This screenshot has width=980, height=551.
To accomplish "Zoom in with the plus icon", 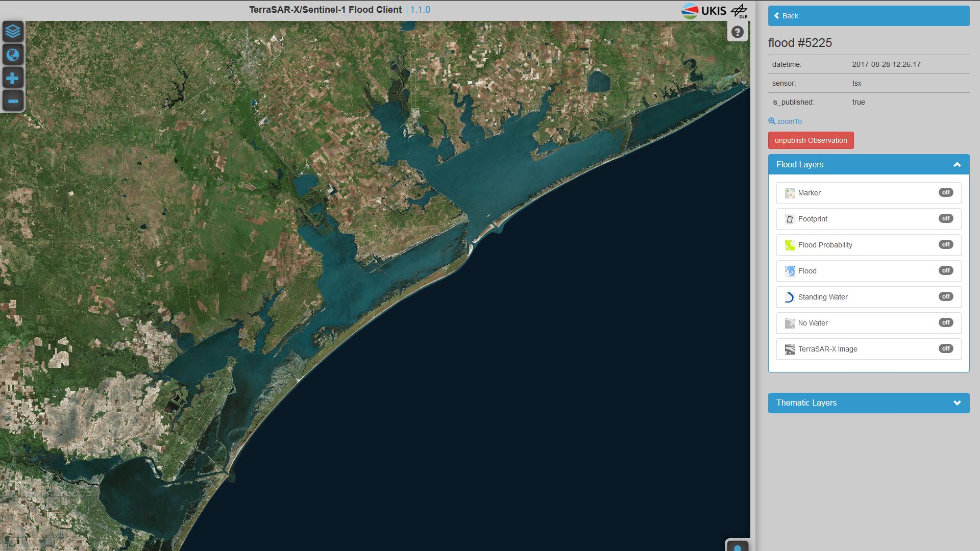I will tap(13, 78).
